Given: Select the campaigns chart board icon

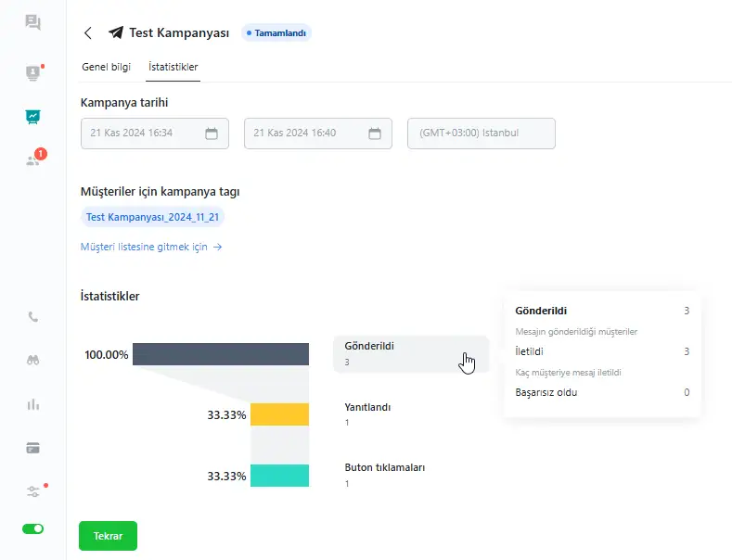Looking at the screenshot, I should pos(33,117).
